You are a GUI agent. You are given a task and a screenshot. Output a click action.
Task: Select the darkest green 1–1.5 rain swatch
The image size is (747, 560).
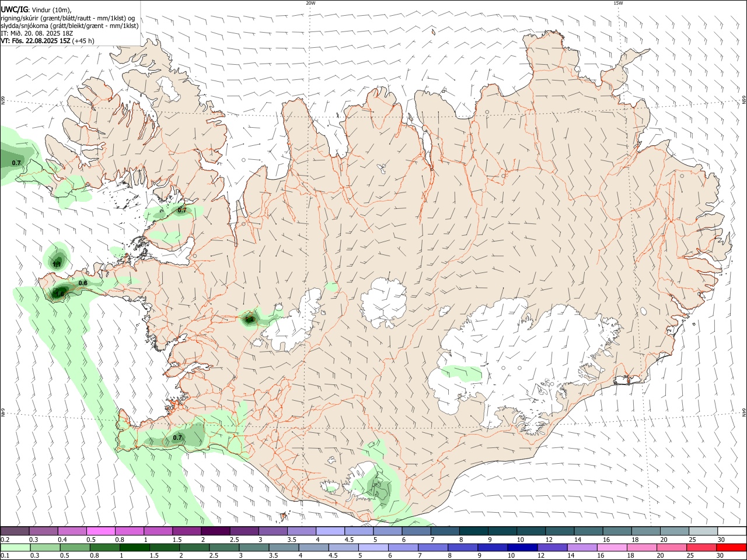click(x=134, y=547)
